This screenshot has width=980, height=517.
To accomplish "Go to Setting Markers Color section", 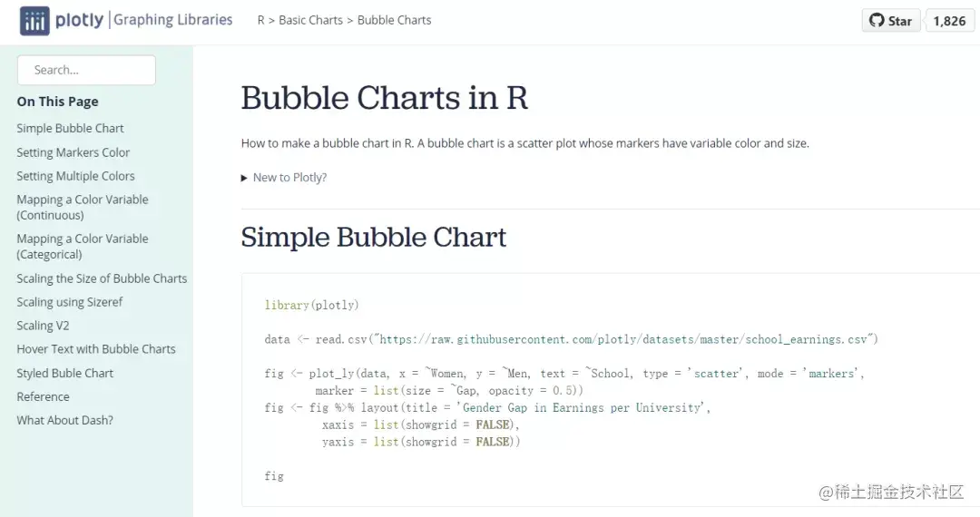I will pos(73,152).
